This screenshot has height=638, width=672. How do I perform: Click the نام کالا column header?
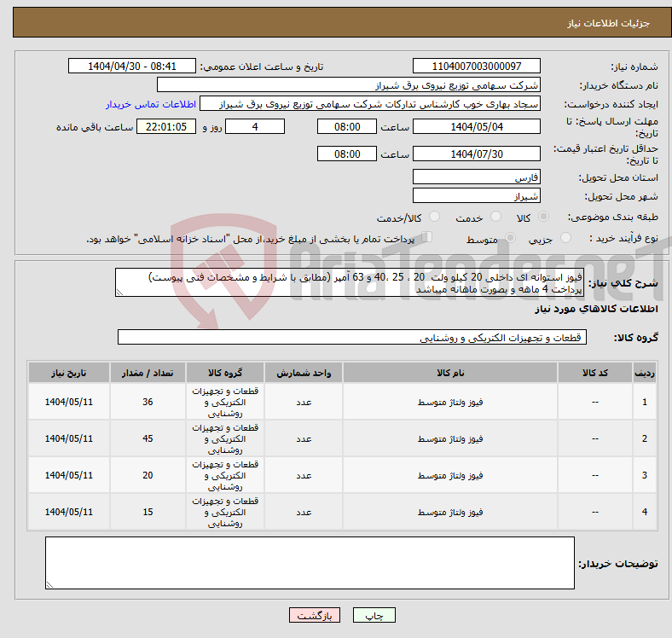click(x=449, y=373)
